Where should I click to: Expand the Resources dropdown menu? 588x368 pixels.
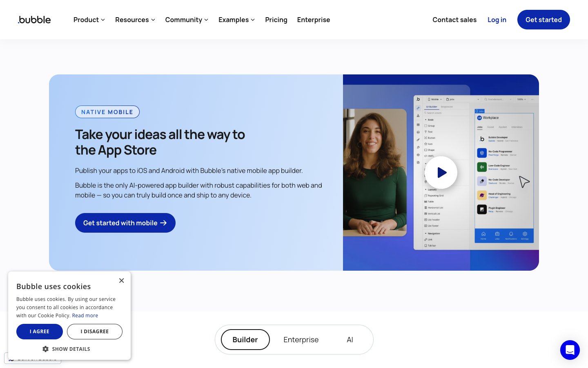tap(135, 20)
